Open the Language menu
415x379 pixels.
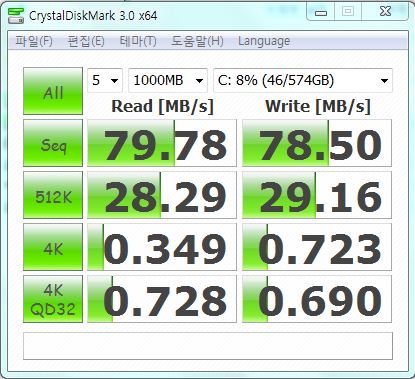pyautogui.click(x=264, y=41)
